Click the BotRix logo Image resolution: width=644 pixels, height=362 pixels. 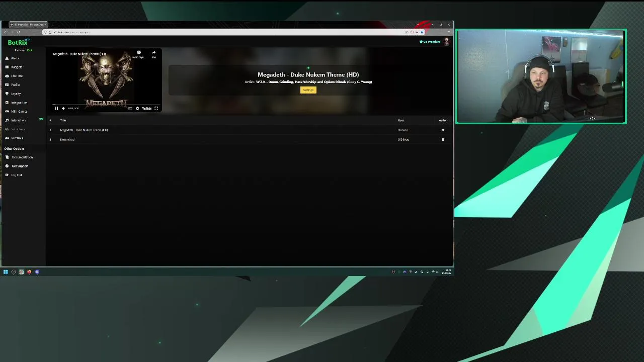[x=18, y=43]
